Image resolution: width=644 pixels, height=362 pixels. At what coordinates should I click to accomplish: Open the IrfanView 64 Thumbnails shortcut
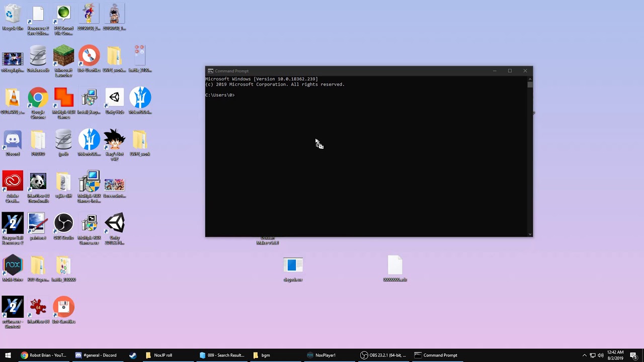(x=38, y=187)
